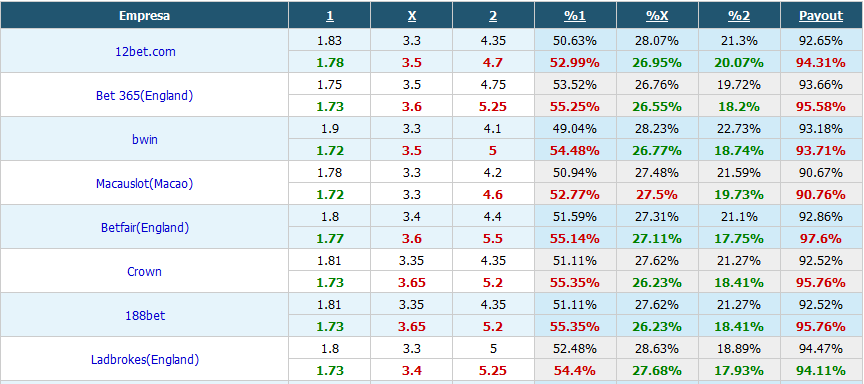
Task: Sort table by Payout header
Action: 821,15
